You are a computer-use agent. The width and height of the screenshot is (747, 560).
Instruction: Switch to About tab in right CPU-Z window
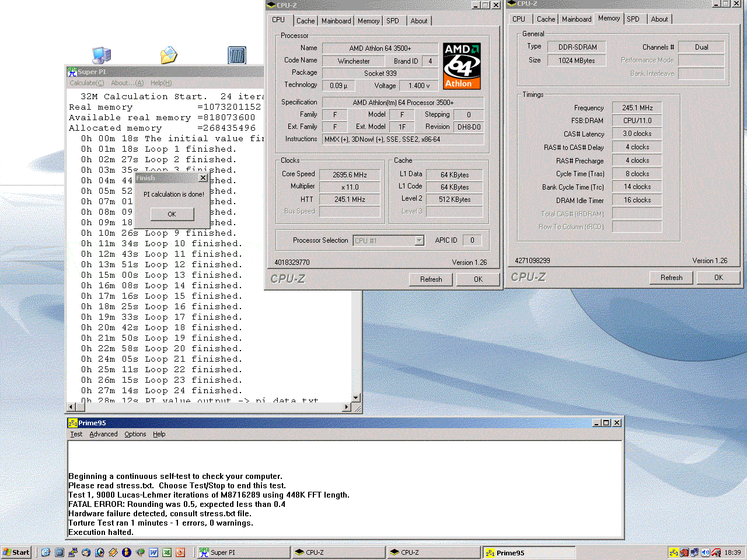pos(659,19)
